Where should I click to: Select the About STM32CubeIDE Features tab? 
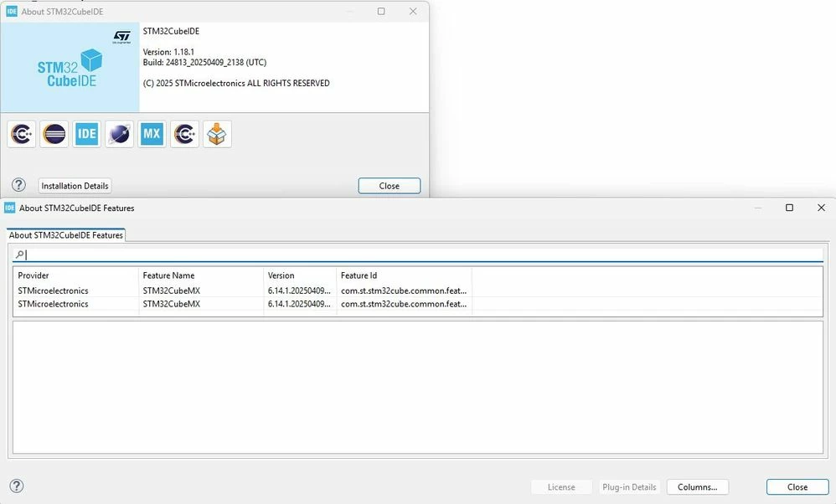66,235
